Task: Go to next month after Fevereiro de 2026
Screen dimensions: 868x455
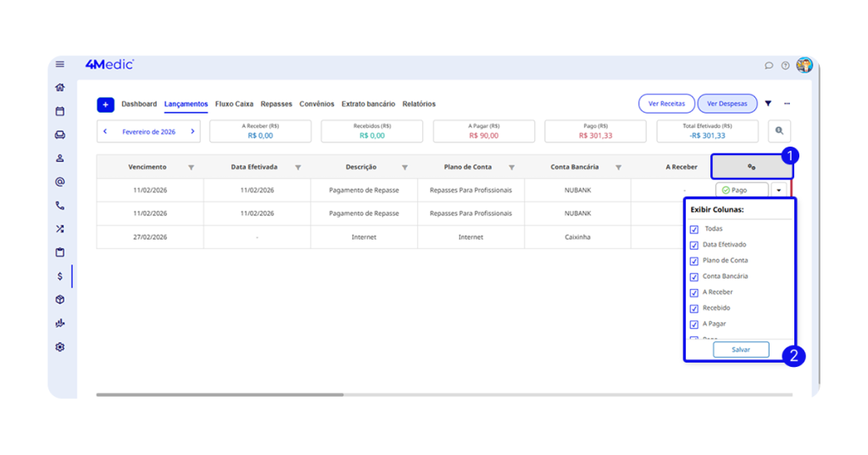Action: [x=192, y=131]
